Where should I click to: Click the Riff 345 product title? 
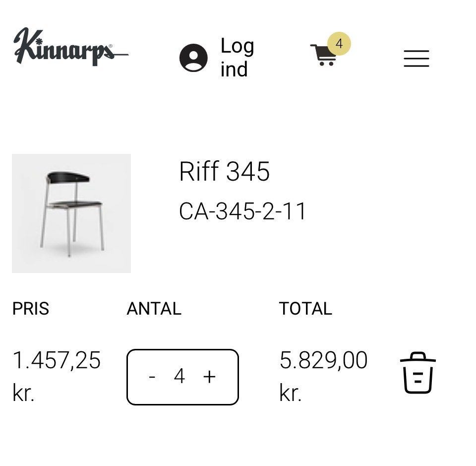click(224, 171)
